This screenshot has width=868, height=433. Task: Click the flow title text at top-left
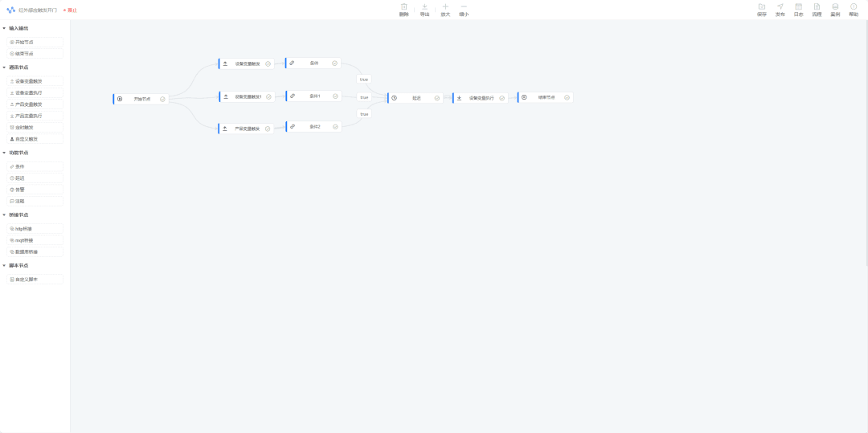coord(38,10)
